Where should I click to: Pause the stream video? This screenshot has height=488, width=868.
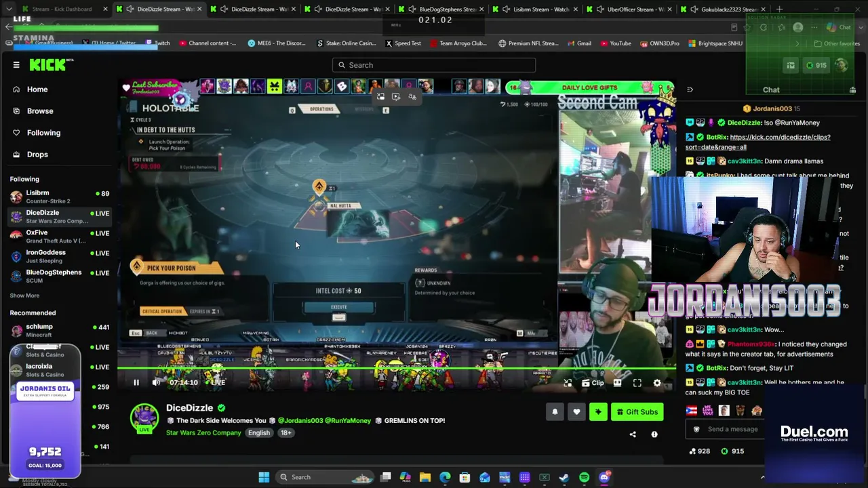point(136,383)
